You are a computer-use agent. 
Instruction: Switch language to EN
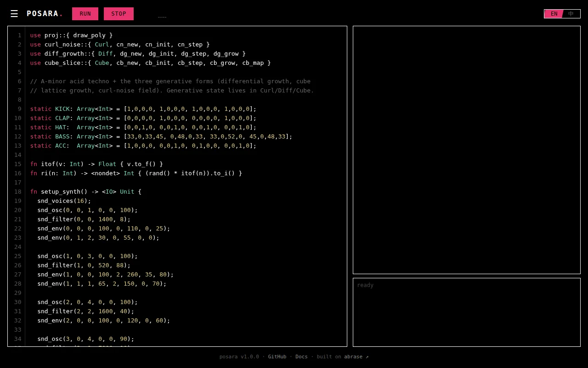pyautogui.click(x=554, y=14)
